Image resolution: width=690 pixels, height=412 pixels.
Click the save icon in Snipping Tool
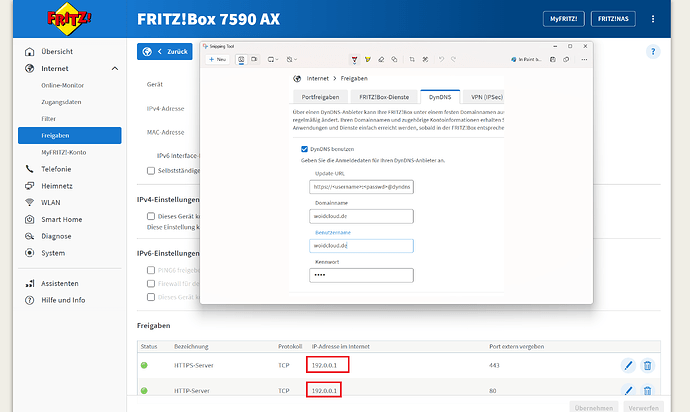[553, 59]
